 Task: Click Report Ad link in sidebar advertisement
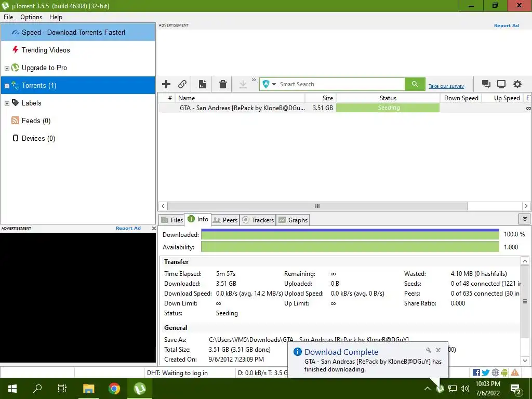128,228
